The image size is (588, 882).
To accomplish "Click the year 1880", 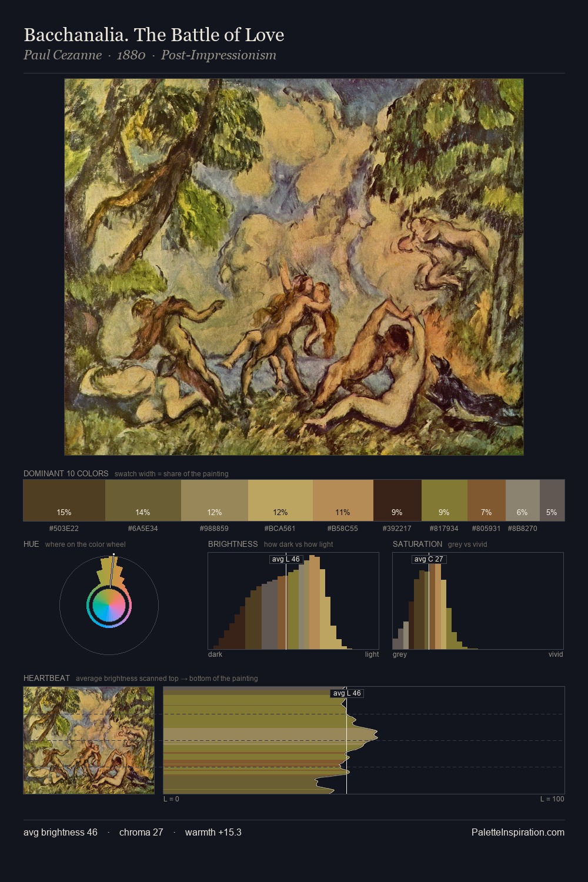I will (131, 55).
